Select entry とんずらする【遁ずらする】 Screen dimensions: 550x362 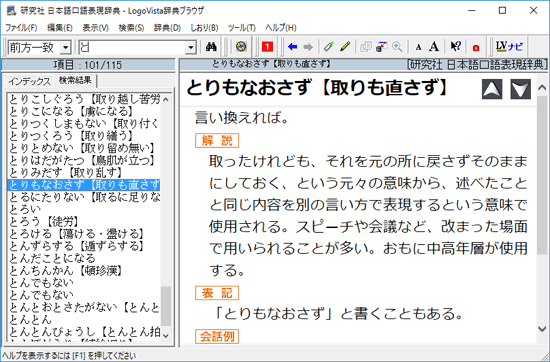[84, 246]
